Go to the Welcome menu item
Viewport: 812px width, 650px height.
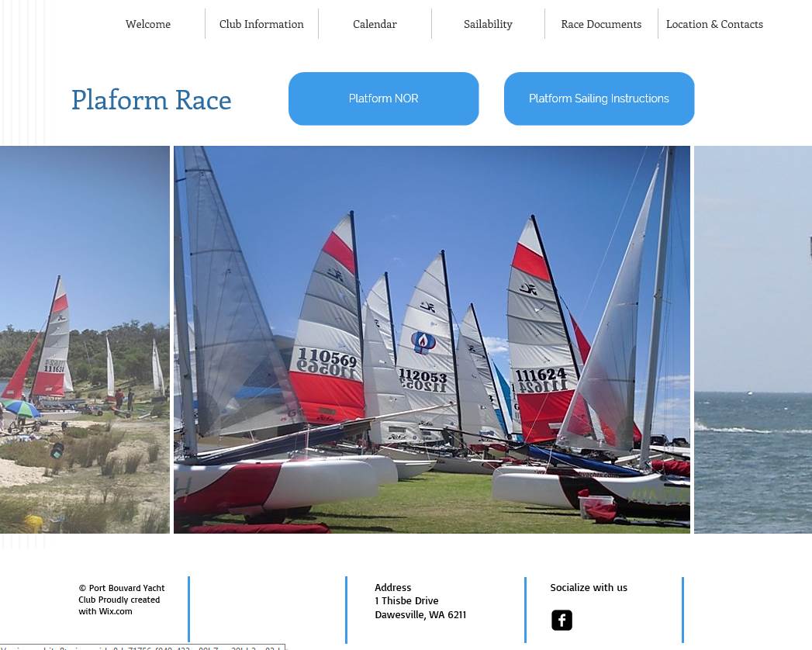coord(148,24)
